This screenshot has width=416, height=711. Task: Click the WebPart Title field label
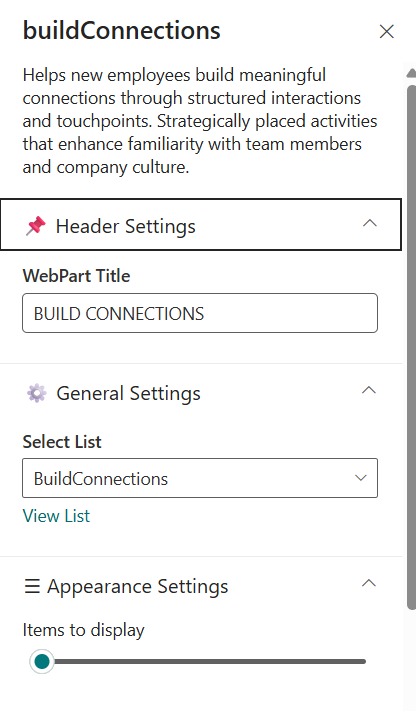pos(76,276)
